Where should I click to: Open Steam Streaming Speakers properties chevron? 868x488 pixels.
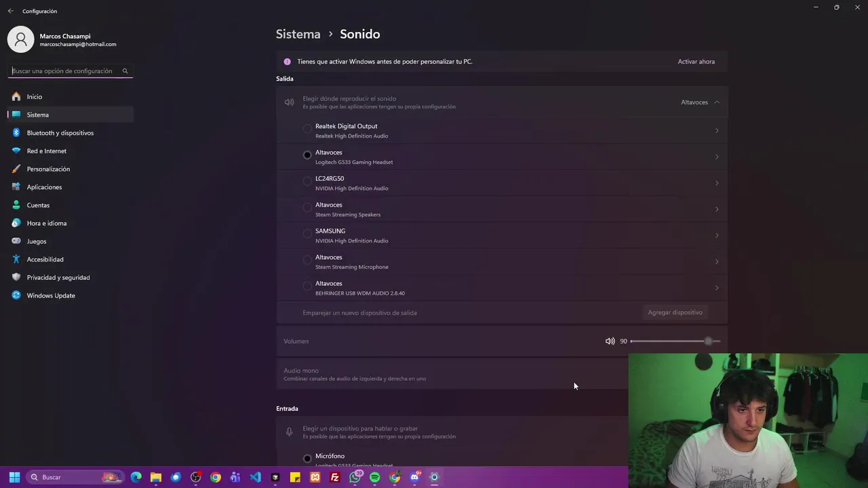717,209
